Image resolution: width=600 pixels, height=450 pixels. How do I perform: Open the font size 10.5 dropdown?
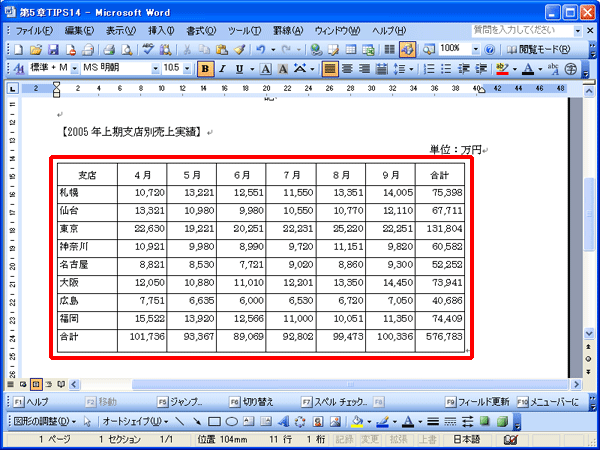tap(187, 69)
